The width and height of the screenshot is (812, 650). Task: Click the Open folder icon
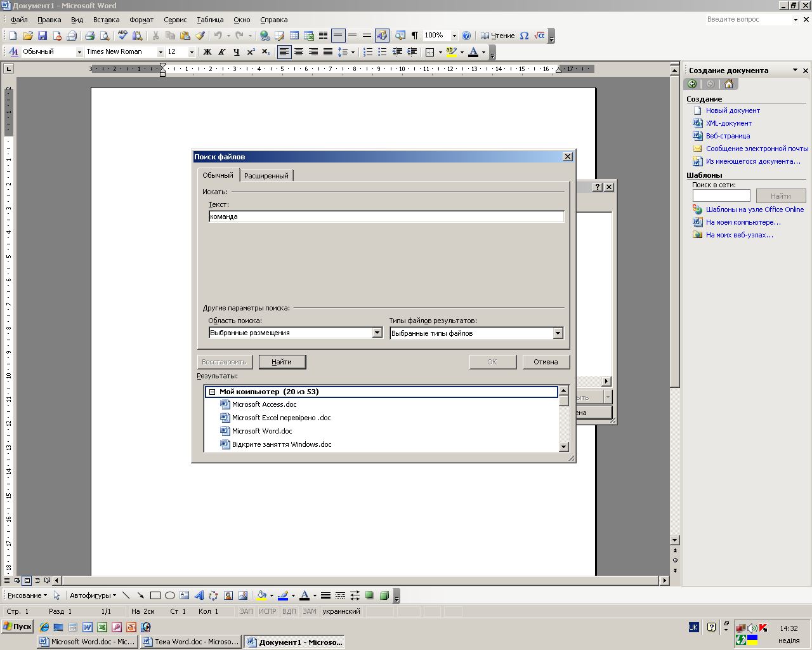point(28,36)
